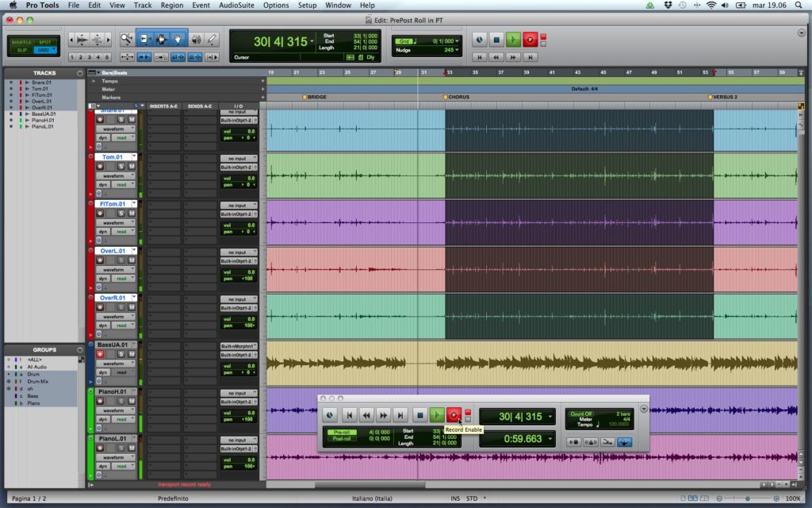Select the Pencil tool
812x508 pixels.
pyautogui.click(x=212, y=40)
